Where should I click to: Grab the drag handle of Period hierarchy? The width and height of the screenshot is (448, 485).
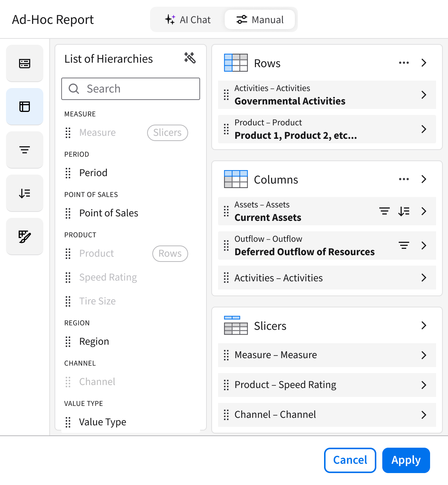tap(68, 173)
